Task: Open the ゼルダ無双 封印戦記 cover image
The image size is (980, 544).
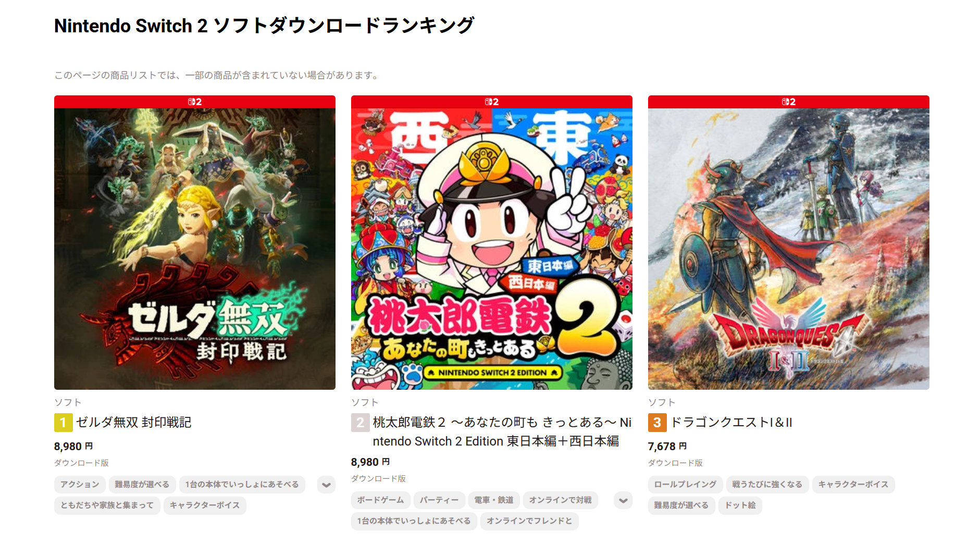Action: (195, 249)
